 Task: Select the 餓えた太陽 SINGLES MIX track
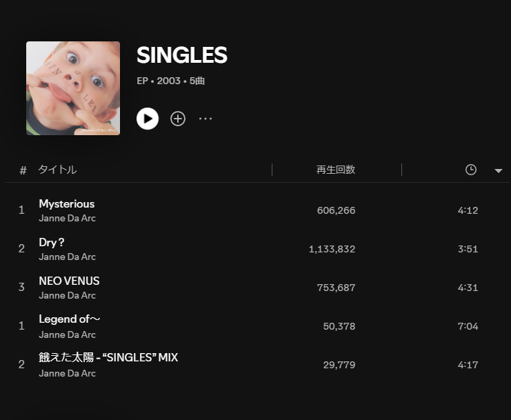point(108,358)
